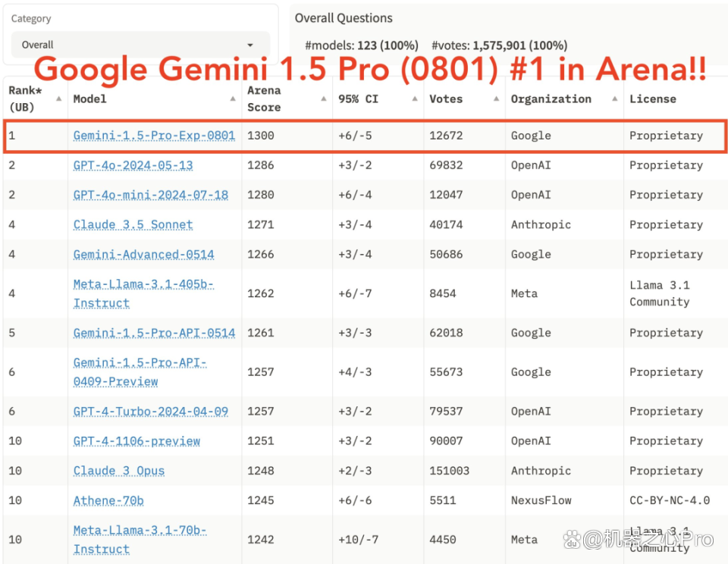Viewport: 728px width, 564px height.
Task: Select the votes count 79537
Action: [446, 412]
